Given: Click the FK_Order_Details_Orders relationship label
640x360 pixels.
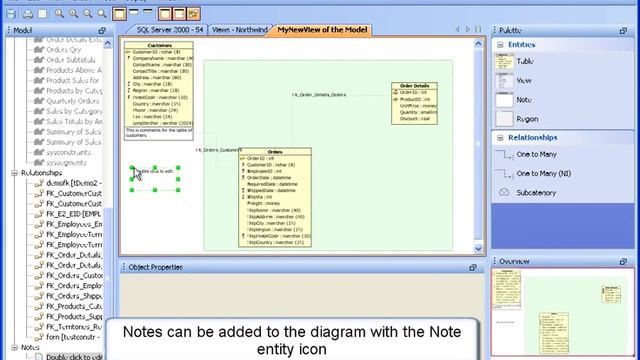Looking at the screenshot, I should [x=319, y=95].
